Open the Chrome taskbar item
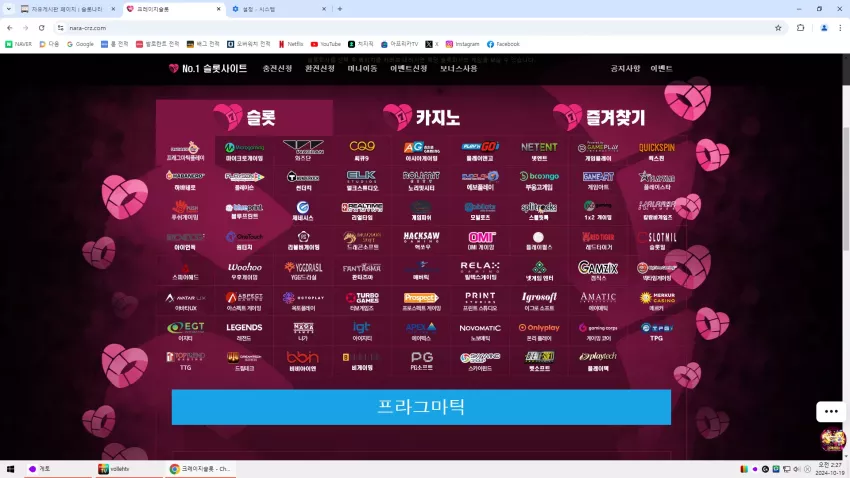Viewport: 850px width, 478px height. pyautogui.click(x=201, y=469)
